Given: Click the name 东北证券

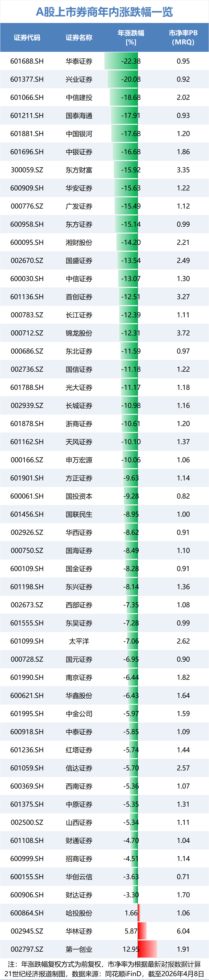Looking at the screenshot, I should pos(79,351).
